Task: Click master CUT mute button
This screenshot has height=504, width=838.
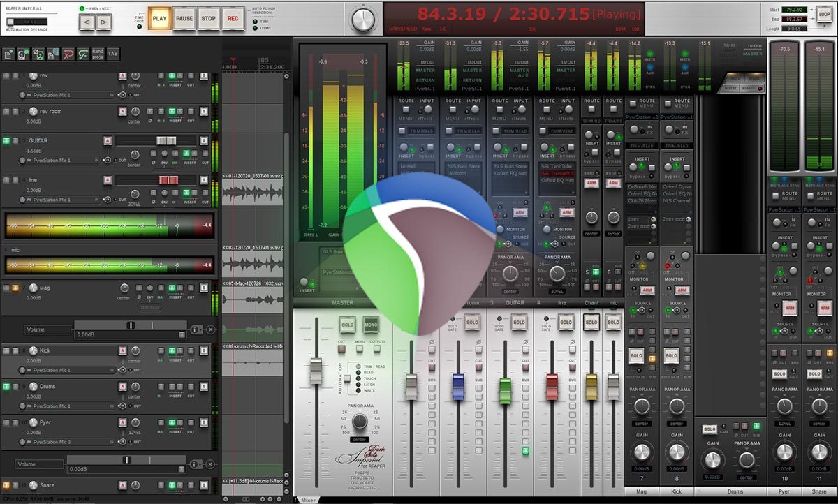Action: (341, 350)
